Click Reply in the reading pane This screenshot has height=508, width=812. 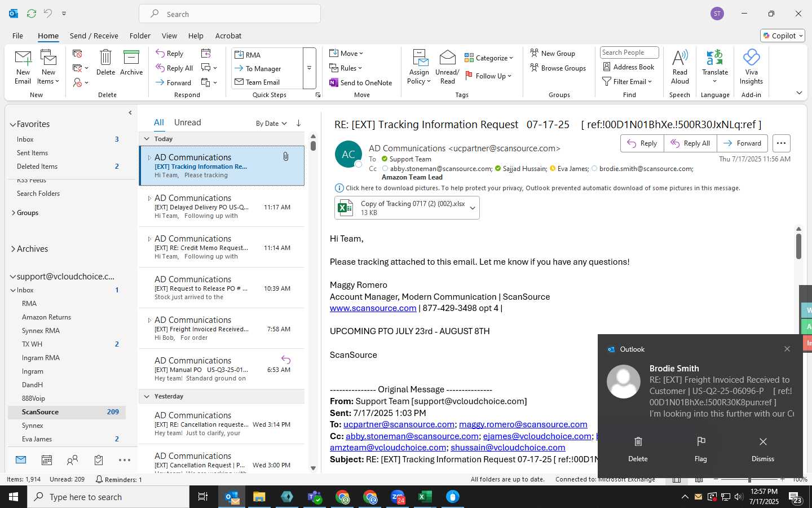[x=642, y=143]
